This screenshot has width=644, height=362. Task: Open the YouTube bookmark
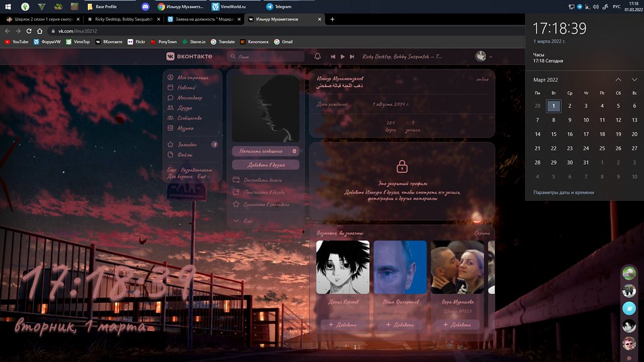[16, 42]
